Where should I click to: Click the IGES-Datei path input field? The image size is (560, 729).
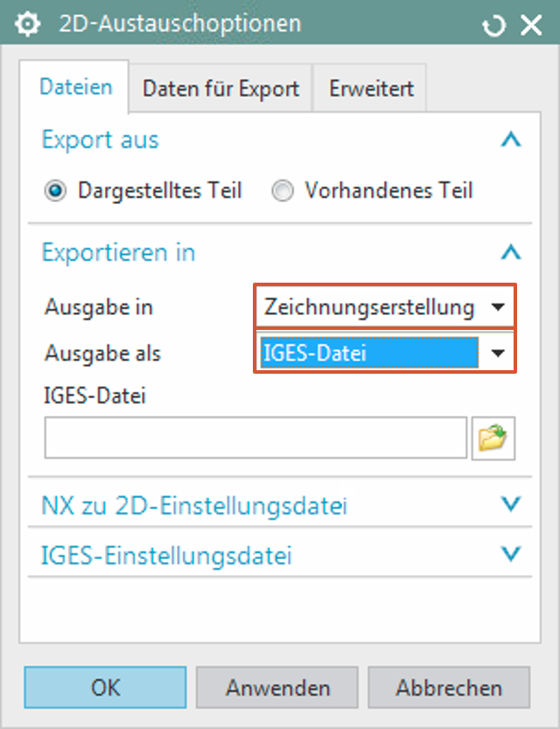(255, 438)
